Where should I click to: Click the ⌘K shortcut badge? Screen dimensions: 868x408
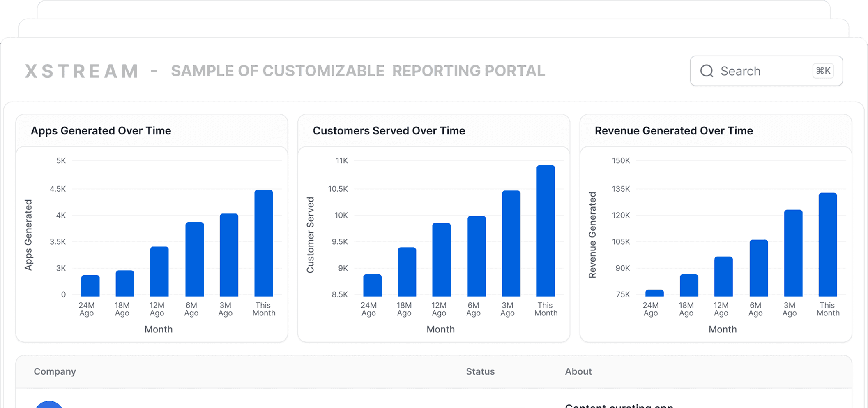(823, 71)
